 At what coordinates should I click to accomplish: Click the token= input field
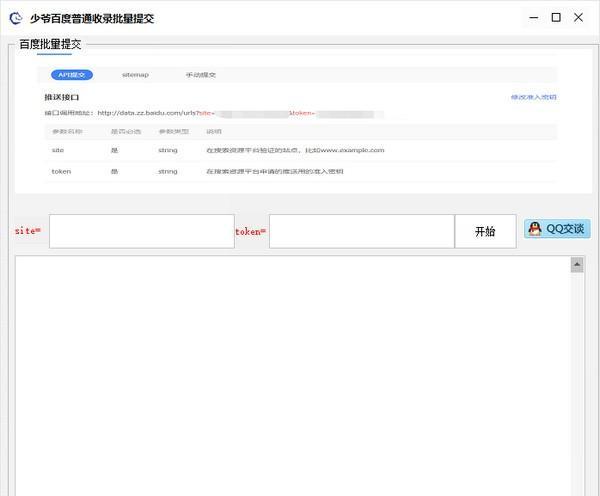[362, 231]
